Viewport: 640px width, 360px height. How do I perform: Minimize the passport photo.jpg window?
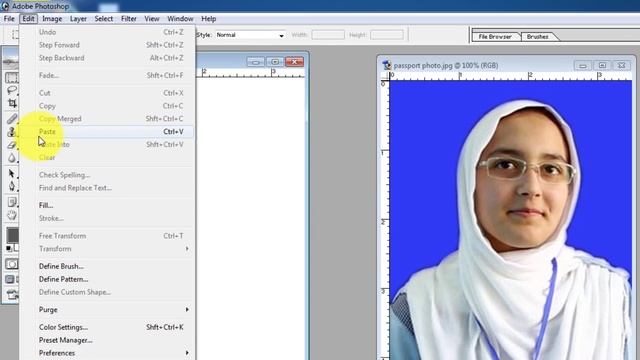pyautogui.click(x=582, y=66)
